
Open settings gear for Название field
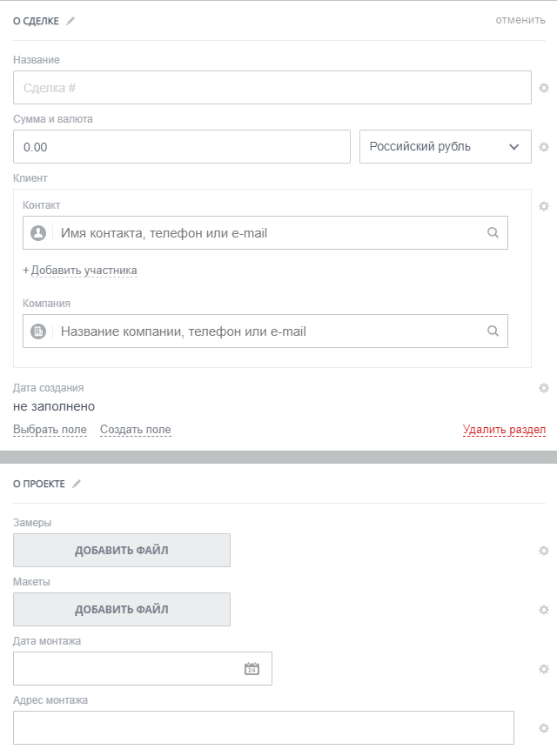click(x=544, y=88)
